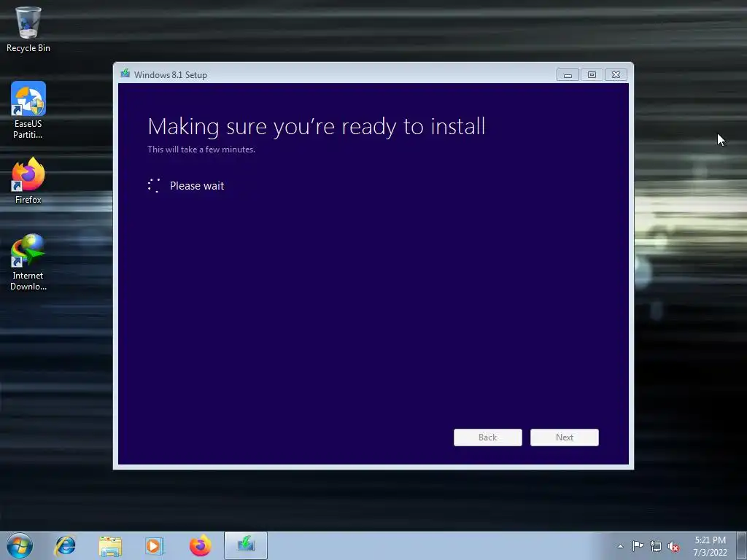The image size is (747, 560).
Task: Select Windows 8.1 Setup taskbar button
Action: point(246,545)
